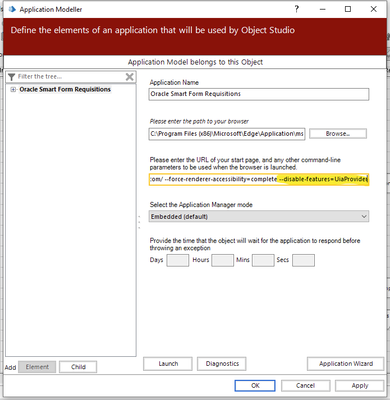Click the Launch button

click(168, 364)
